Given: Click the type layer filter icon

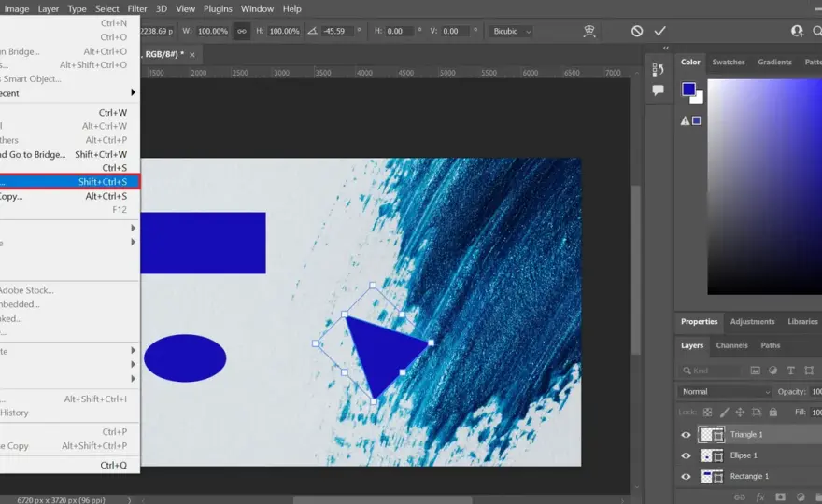Looking at the screenshot, I should click(x=790, y=371).
